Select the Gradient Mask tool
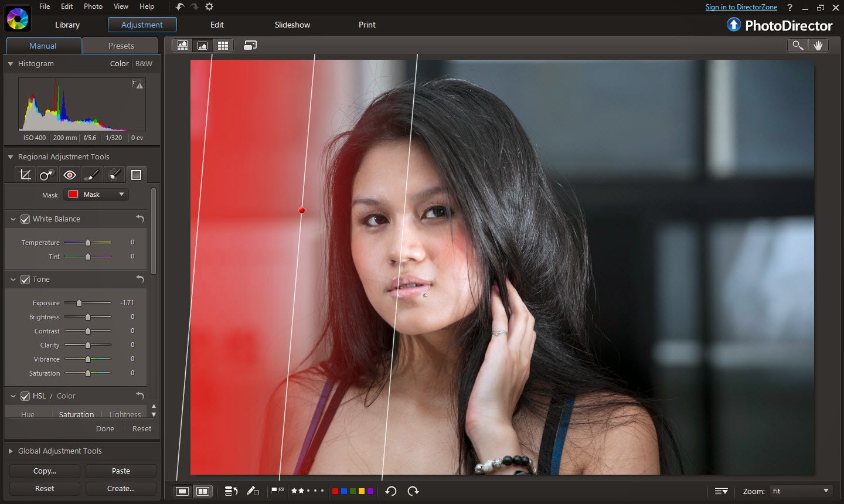 coord(136,175)
